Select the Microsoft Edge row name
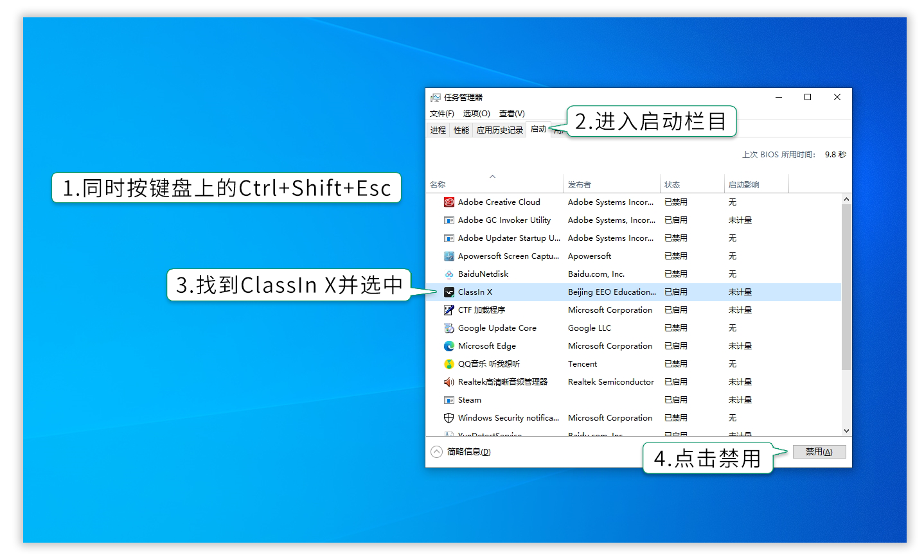This screenshot has width=924, height=560. (487, 346)
